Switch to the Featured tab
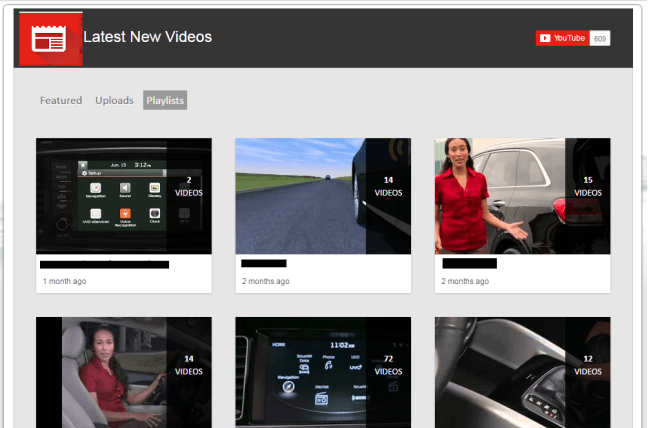 pyautogui.click(x=61, y=100)
